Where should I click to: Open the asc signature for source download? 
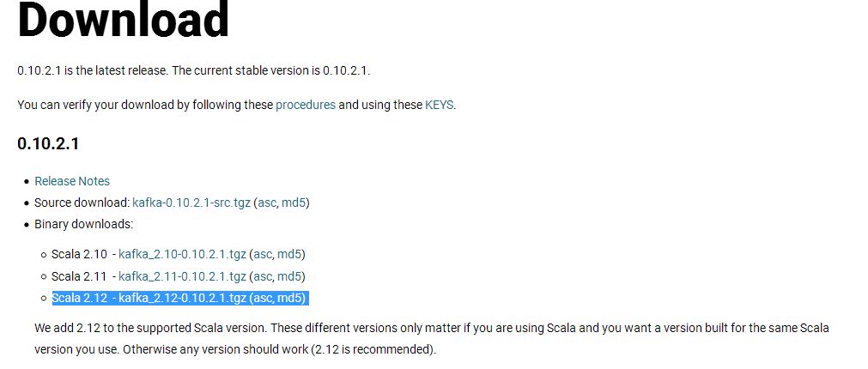coord(267,203)
